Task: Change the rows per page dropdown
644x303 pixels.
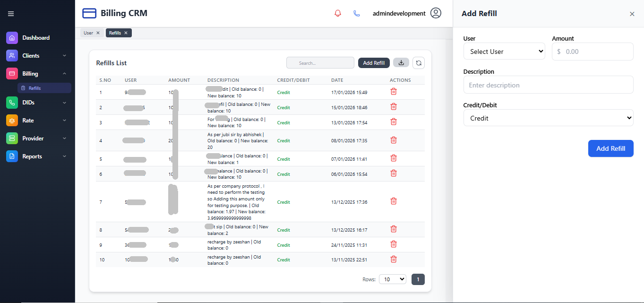Action: coord(392,279)
